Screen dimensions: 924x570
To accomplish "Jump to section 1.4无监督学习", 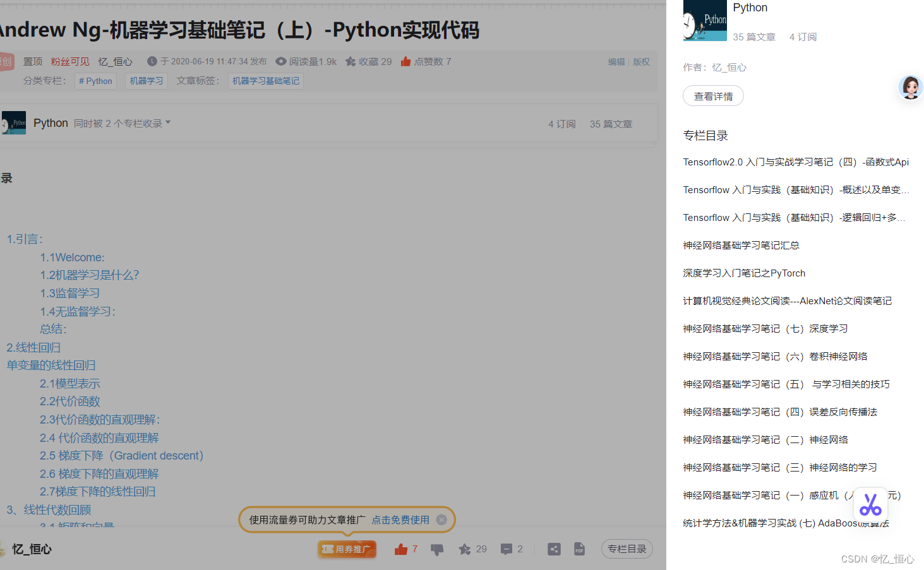I will click(78, 312).
